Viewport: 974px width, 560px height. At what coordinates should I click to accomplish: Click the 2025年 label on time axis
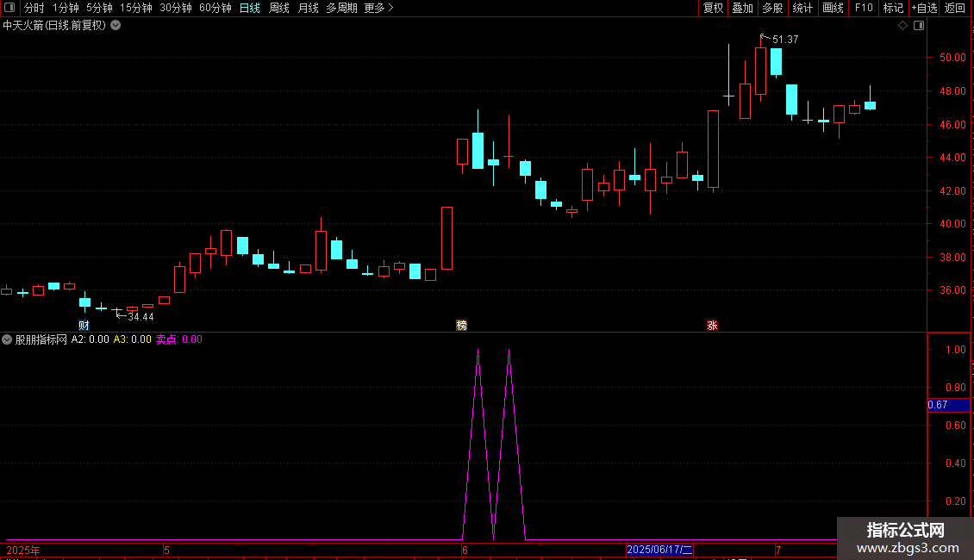click(23, 550)
